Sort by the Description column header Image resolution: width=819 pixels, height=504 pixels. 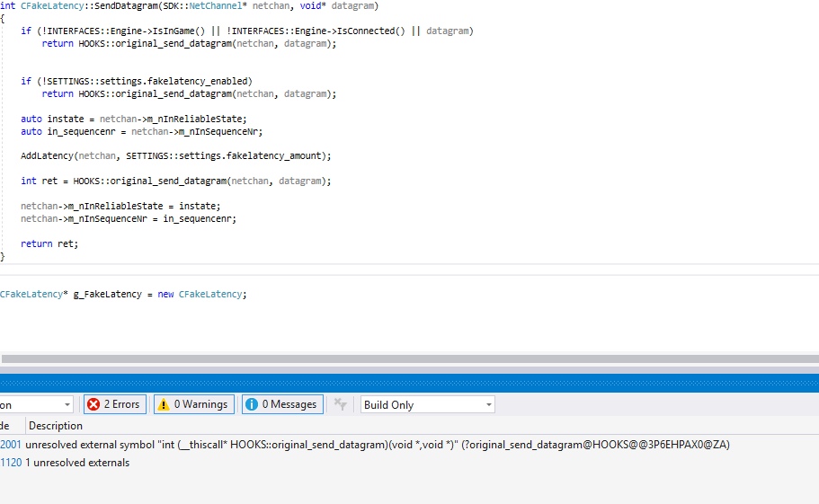point(56,426)
